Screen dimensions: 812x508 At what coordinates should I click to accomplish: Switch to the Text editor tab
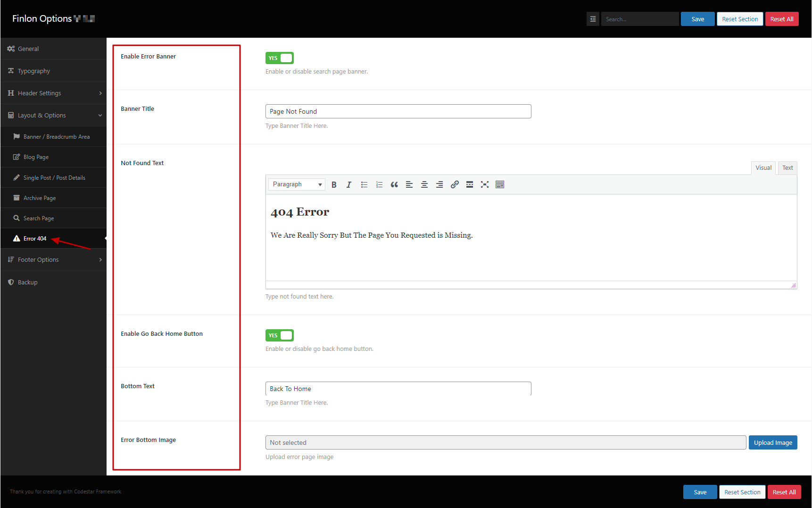point(787,168)
